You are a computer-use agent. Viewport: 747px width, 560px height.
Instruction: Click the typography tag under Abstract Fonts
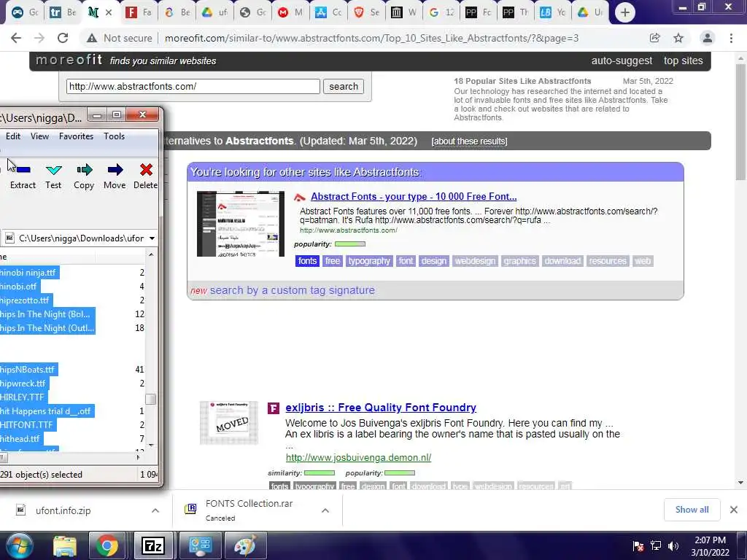[x=368, y=261]
